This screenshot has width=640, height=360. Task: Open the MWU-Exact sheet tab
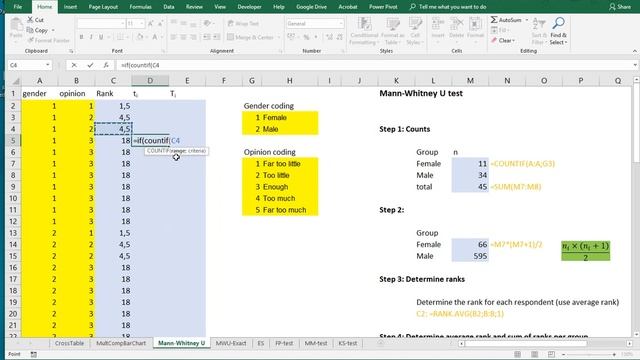pyautogui.click(x=231, y=343)
